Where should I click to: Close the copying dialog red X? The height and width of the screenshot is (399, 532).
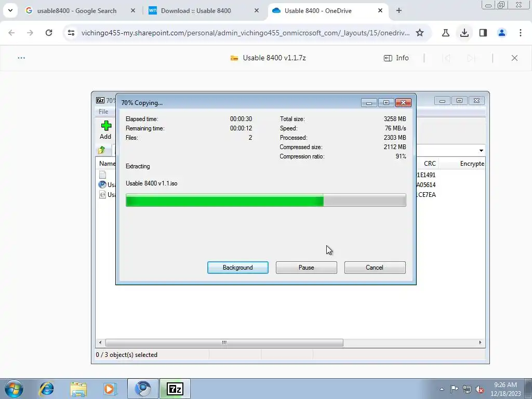coord(403,102)
